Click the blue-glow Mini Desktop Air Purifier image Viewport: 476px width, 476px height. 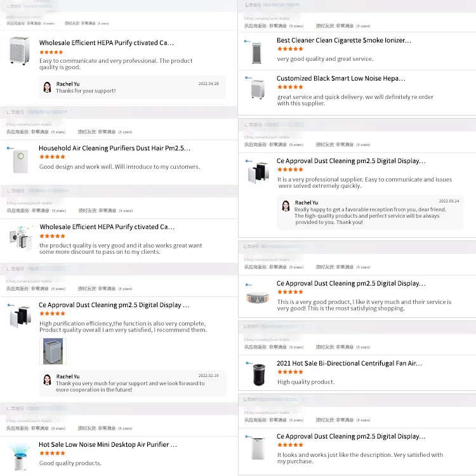click(x=18, y=456)
